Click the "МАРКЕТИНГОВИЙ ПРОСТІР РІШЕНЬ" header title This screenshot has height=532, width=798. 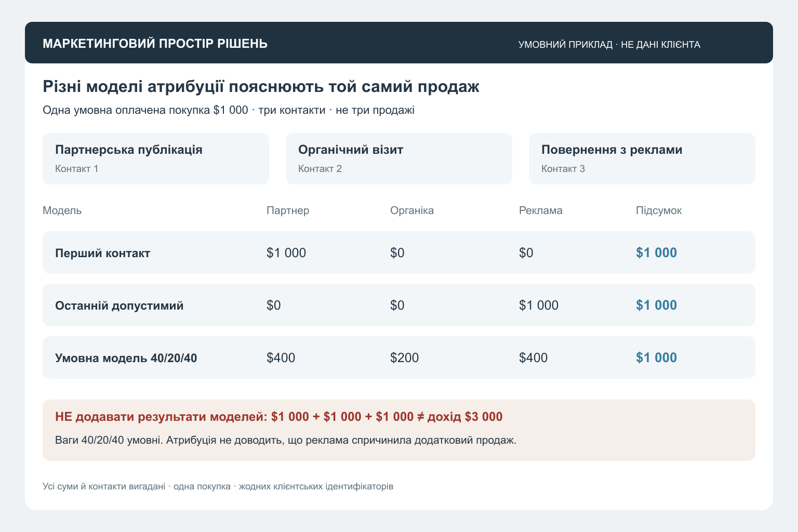155,44
